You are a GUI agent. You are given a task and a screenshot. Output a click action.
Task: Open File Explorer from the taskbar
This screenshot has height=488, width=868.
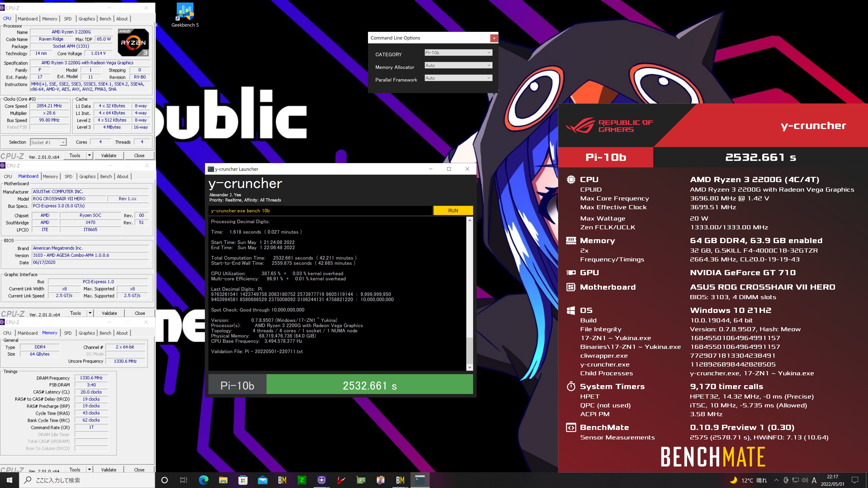(x=223, y=480)
